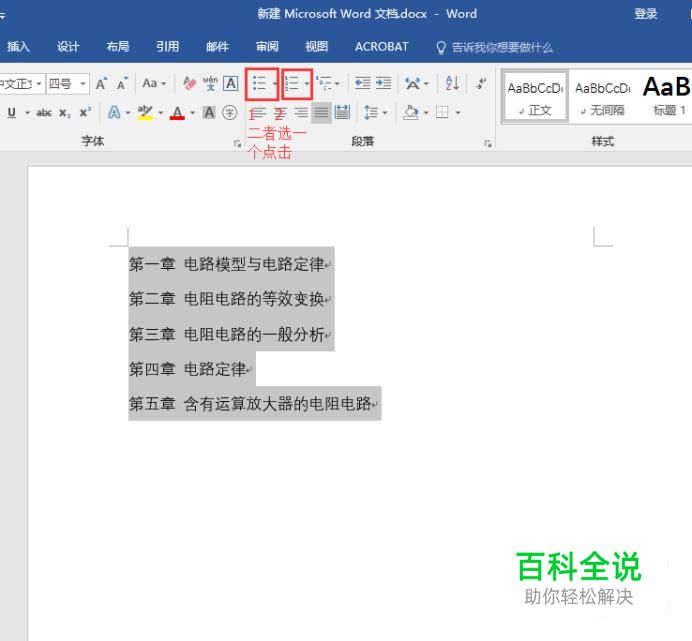The width and height of the screenshot is (692, 641).
Task: Open the font size dropdown showing 四号
Action: click(x=83, y=83)
